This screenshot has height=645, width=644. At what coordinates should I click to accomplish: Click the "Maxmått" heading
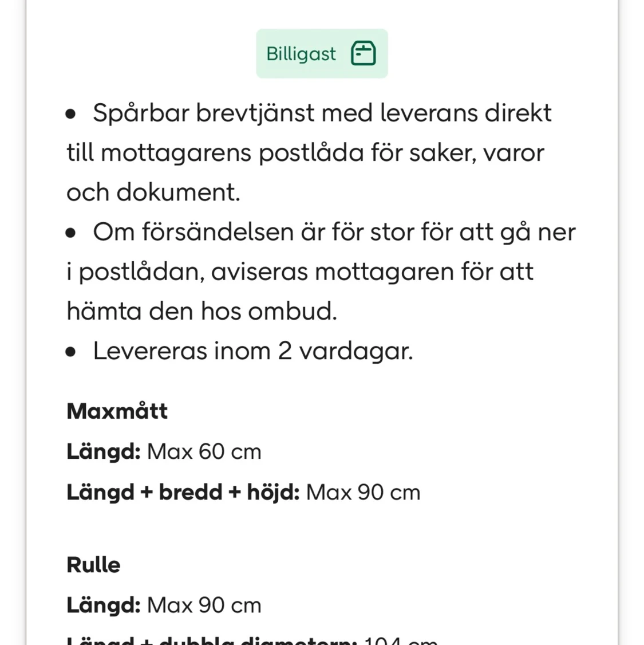point(117,411)
